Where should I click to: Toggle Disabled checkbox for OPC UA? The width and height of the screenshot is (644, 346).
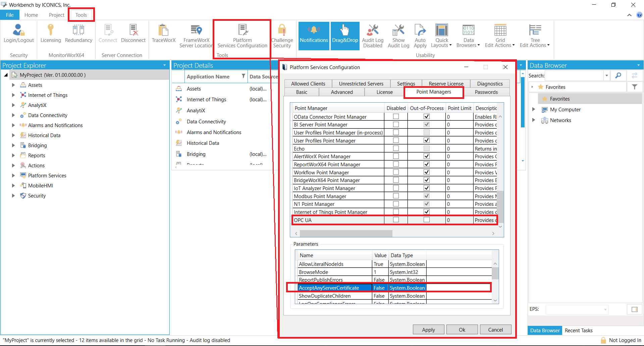(396, 220)
